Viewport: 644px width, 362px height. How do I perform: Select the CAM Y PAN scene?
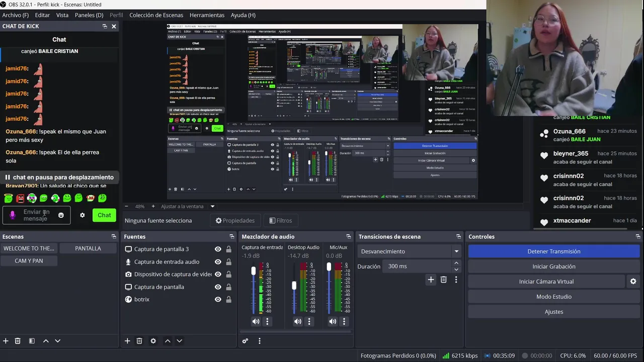(x=29, y=261)
